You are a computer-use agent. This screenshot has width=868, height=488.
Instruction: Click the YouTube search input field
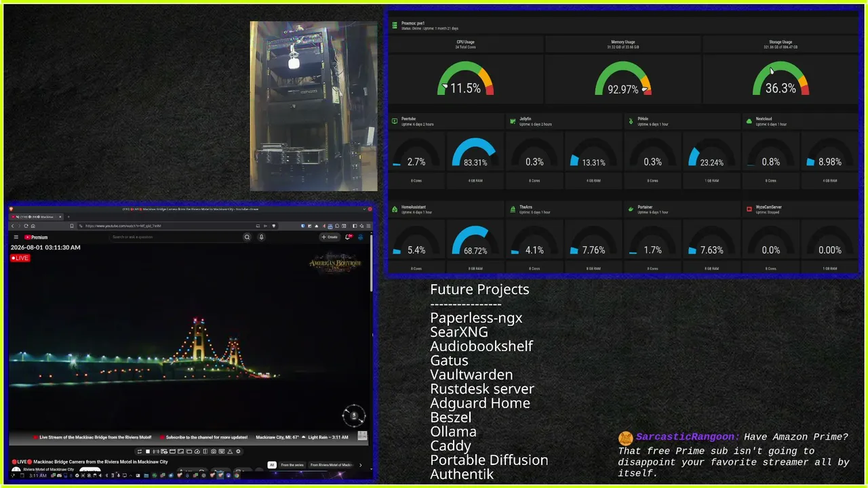176,237
